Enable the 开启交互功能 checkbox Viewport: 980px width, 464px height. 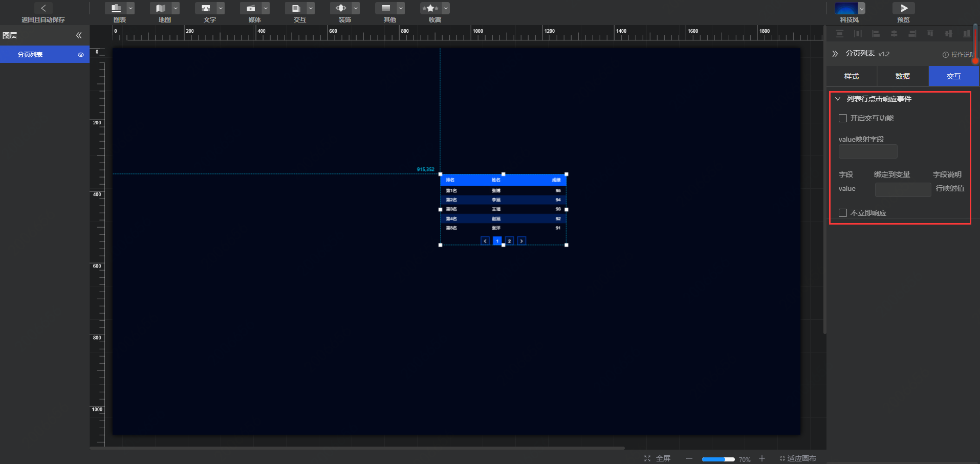843,118
